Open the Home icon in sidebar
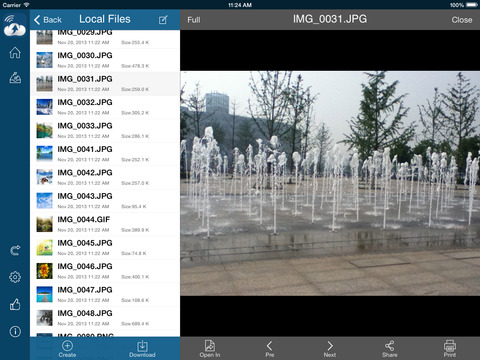 (x=15, y=53)
